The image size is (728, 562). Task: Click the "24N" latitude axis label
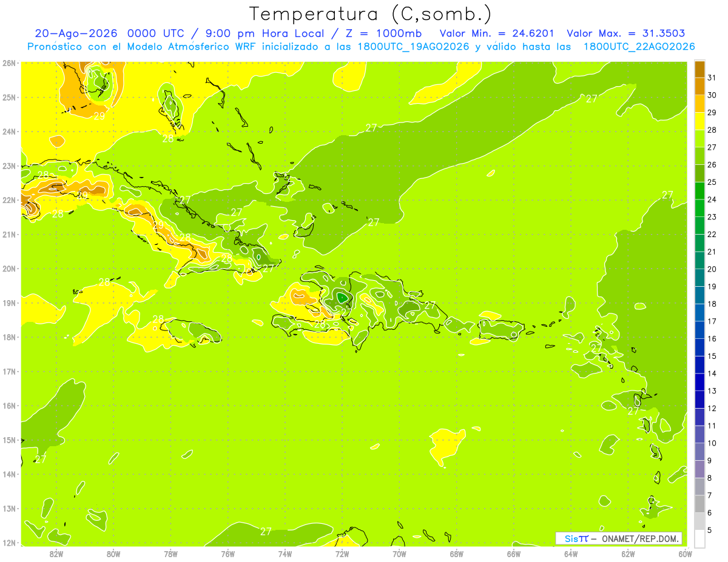8,132
